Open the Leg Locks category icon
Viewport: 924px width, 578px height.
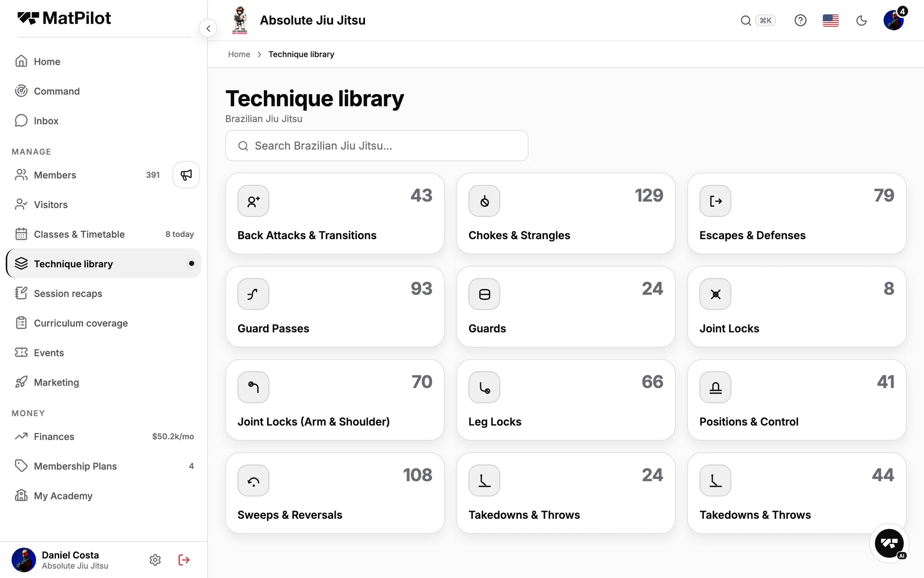[x=484, y=387]
